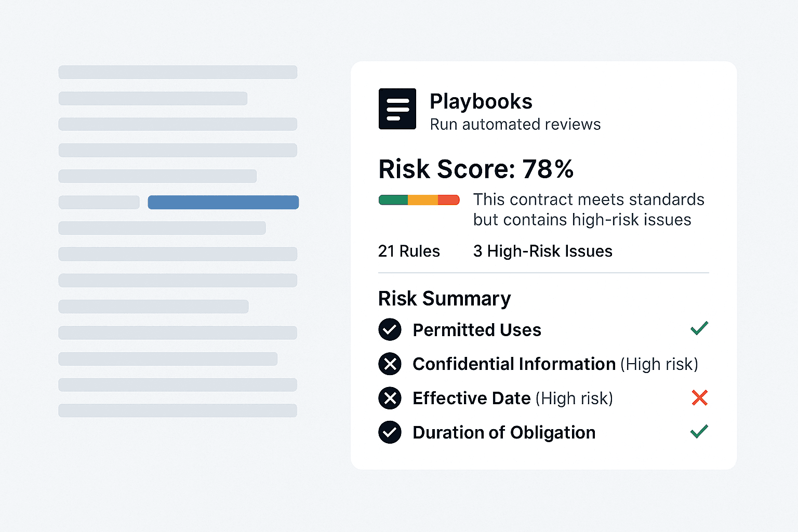The width and height of the screenshot is (798, 532).
Task: Click the Playbooks title
Action: tap(481, 101)
